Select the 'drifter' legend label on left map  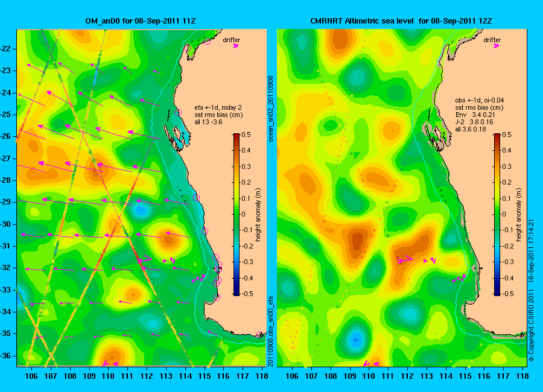231,40
